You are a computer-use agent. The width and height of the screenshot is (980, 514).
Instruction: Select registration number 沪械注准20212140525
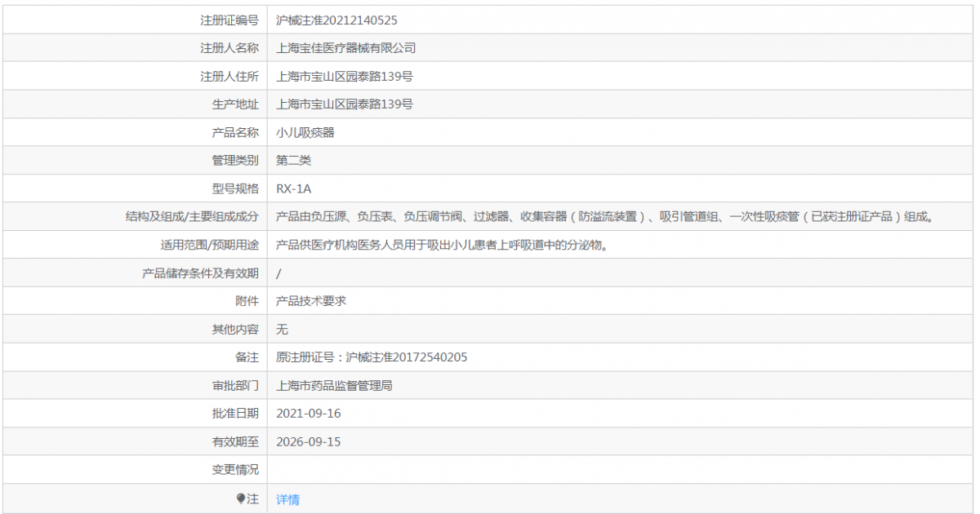click(337, 20)
